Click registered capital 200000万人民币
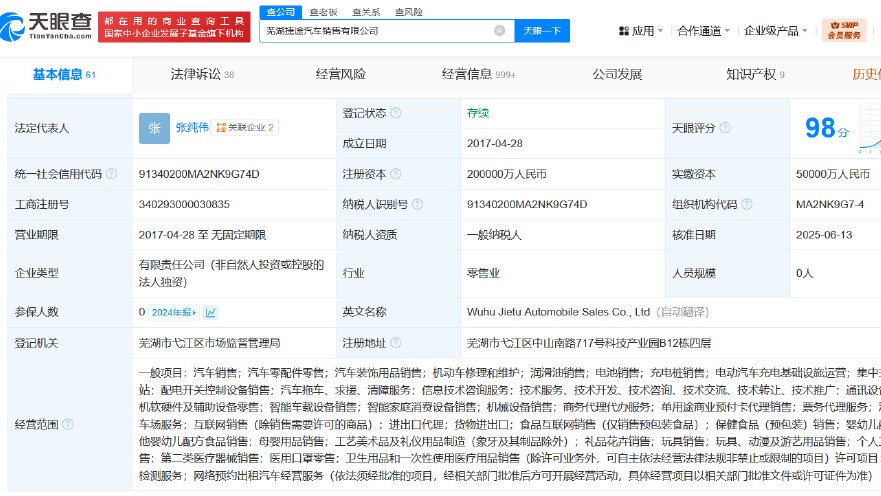This screenshot has height=496, width=881. point(506,174)
